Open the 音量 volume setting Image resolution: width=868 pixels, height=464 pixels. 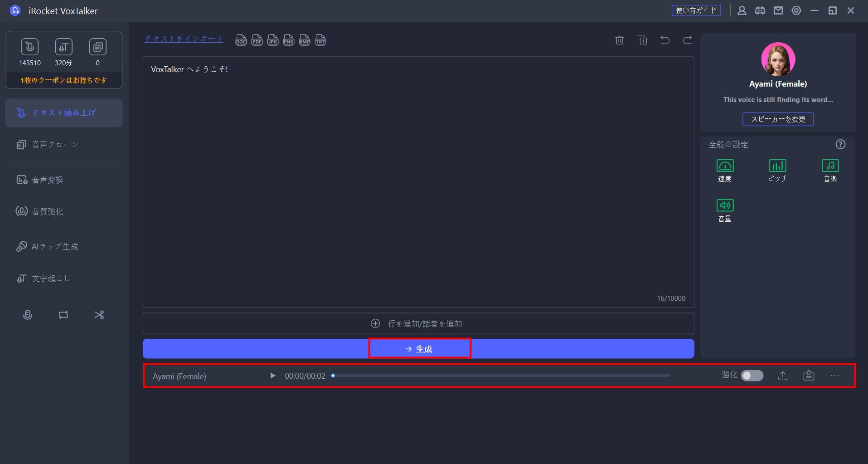[x=725, y=210]
